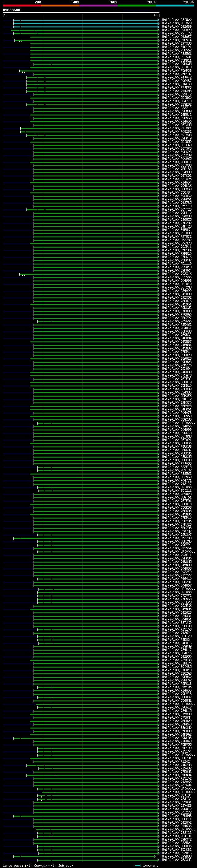Click hit label UniRef100_Q5D1M7
The image size is (197, 868).
pyautogui.click(x=177, y=74)
